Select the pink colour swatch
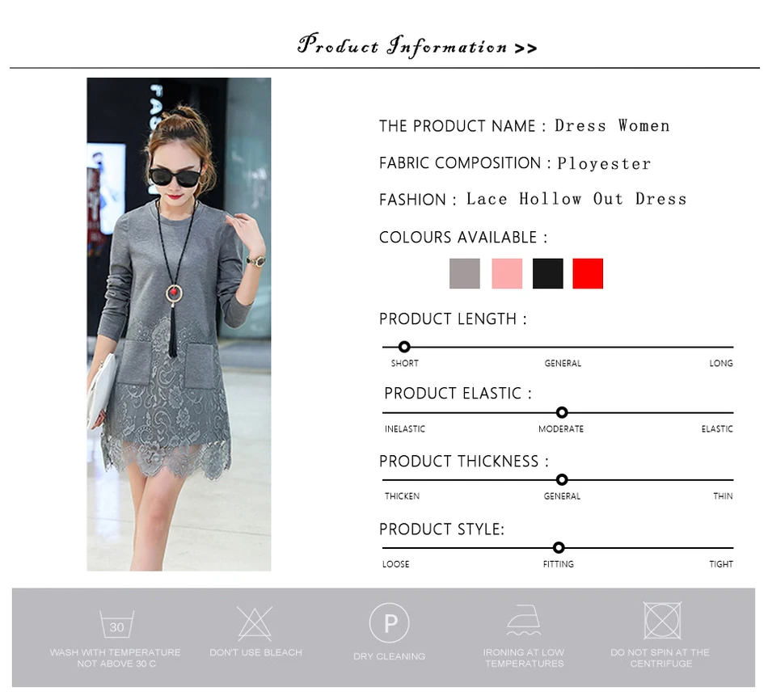Viewport: 768px width, 700px height. pyautogui.click(x=507, y=273)
